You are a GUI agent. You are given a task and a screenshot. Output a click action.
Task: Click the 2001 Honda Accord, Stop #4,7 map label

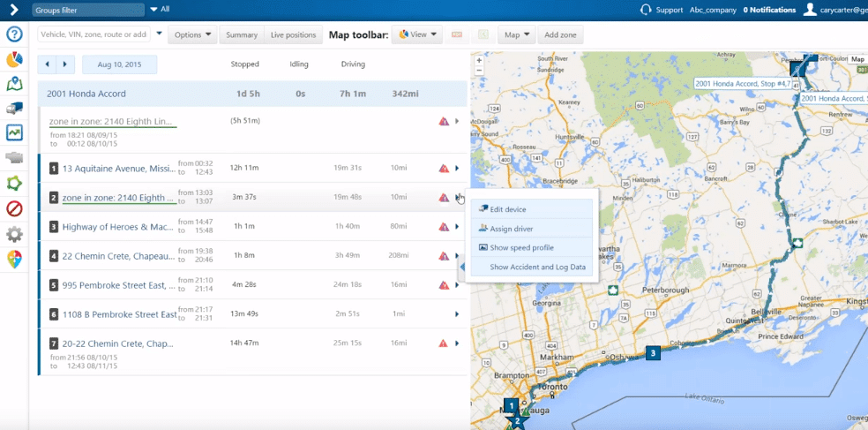pos(744,83)
